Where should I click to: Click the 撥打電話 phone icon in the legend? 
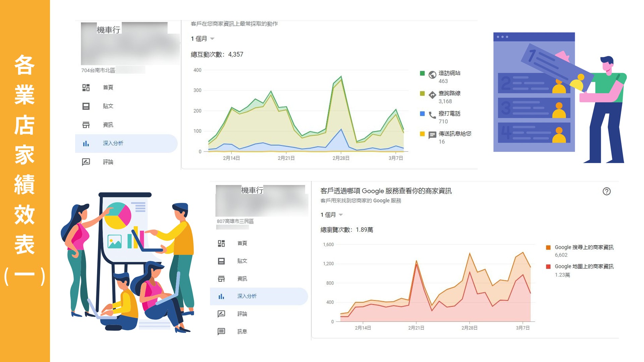click(432, 115)
